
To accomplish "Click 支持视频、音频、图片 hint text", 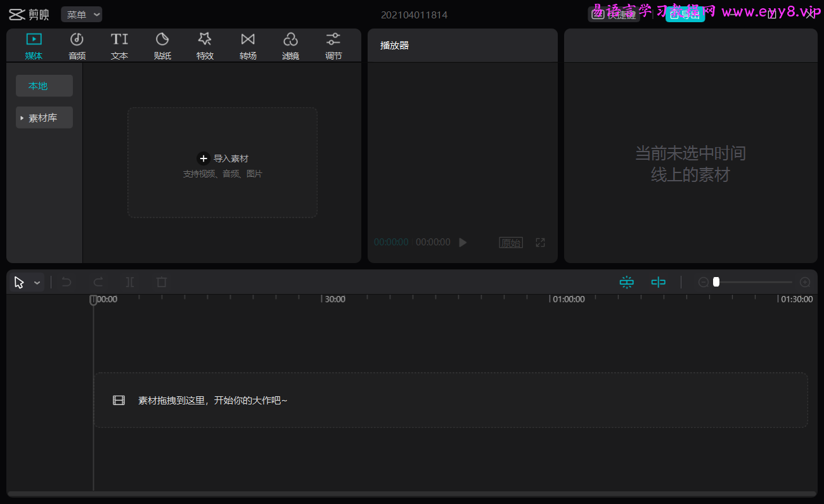I will click(222, 174).
